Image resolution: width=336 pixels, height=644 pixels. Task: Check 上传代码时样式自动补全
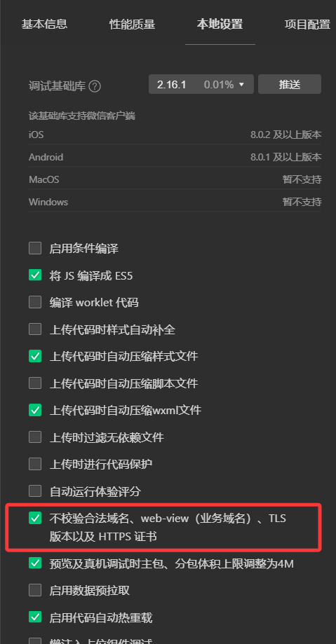click(35, 329)
